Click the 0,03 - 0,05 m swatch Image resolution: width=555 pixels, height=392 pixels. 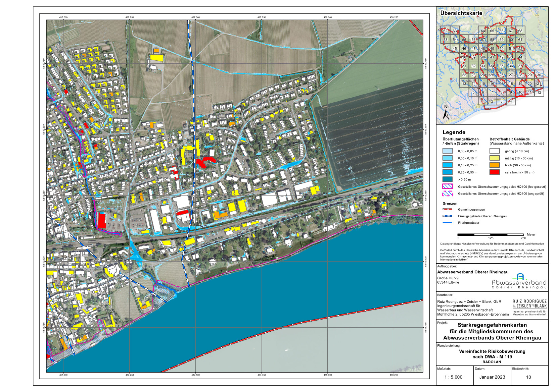click(447, 151)
